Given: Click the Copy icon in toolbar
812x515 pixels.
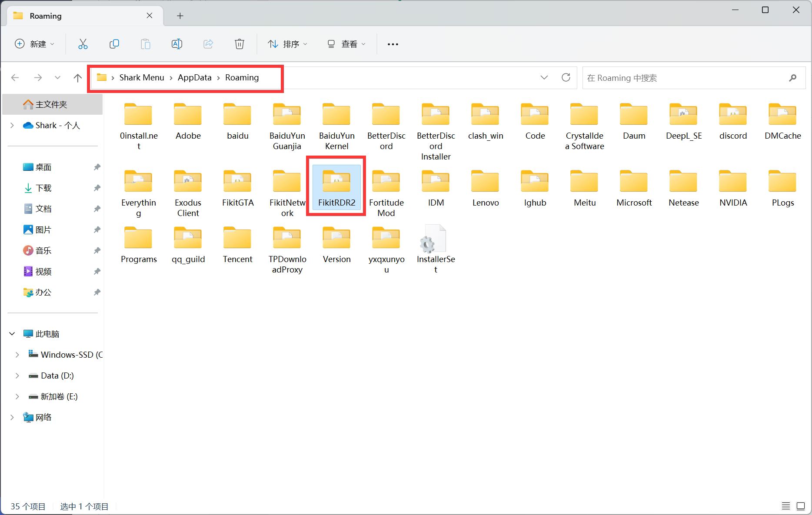Looking at the screenshot, I should pyautogui.click(x=114, y=44).
